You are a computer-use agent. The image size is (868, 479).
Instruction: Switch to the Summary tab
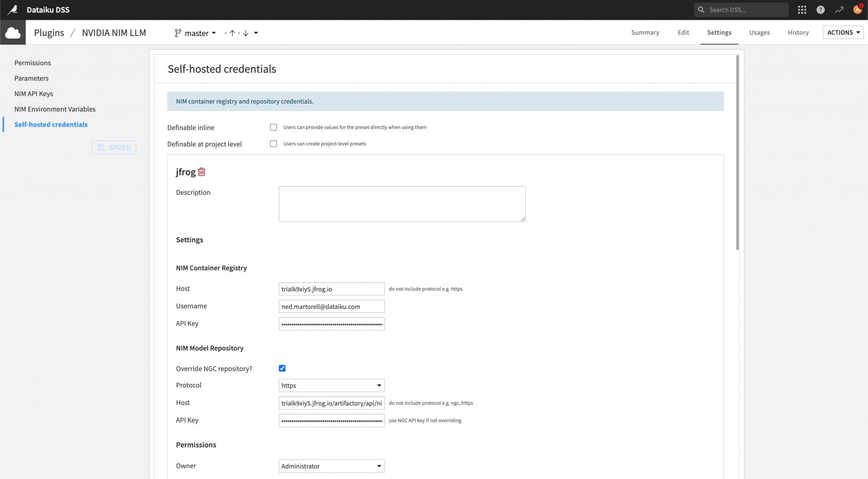click(x=645, y=32)
